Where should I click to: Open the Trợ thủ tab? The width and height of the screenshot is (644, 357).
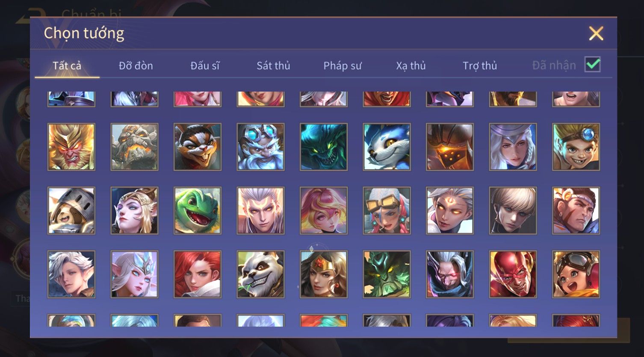tap(480, 65)
